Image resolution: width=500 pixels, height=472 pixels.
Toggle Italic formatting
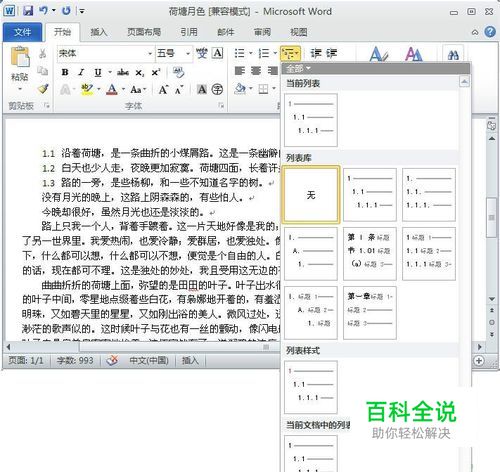point(81,72)
